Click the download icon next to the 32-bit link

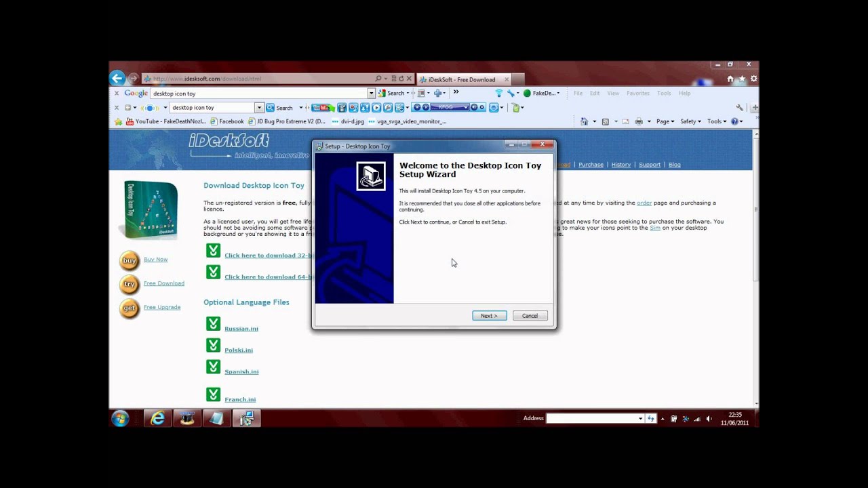pos(214,250)
